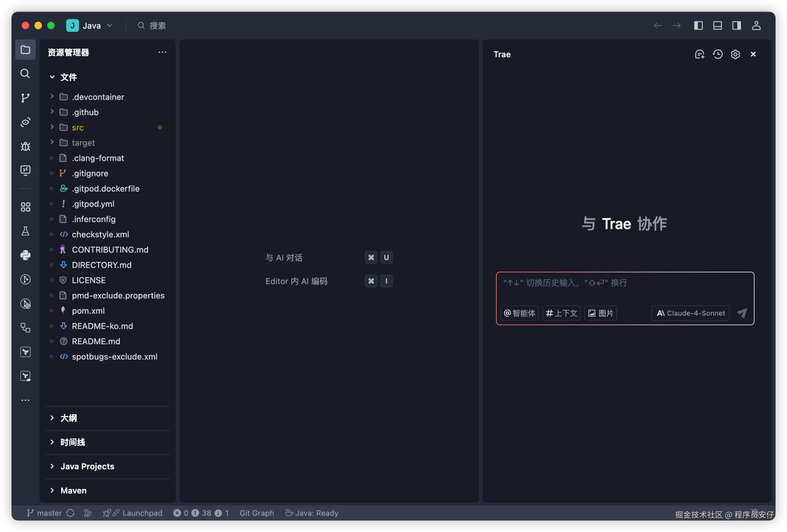Click the @智能体 agent button
Screen dimensions: 787x532
pyautogui.click(x=520, y=313)
